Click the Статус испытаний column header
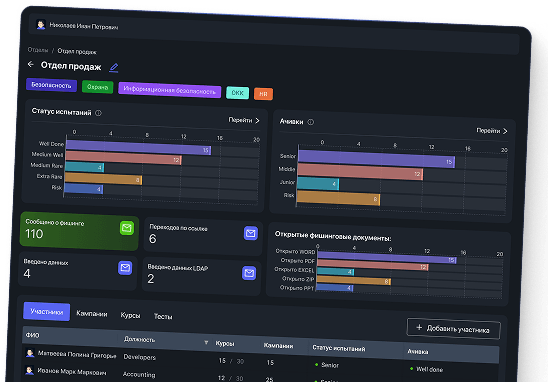 pyautogui.click(x=339, y=348)
